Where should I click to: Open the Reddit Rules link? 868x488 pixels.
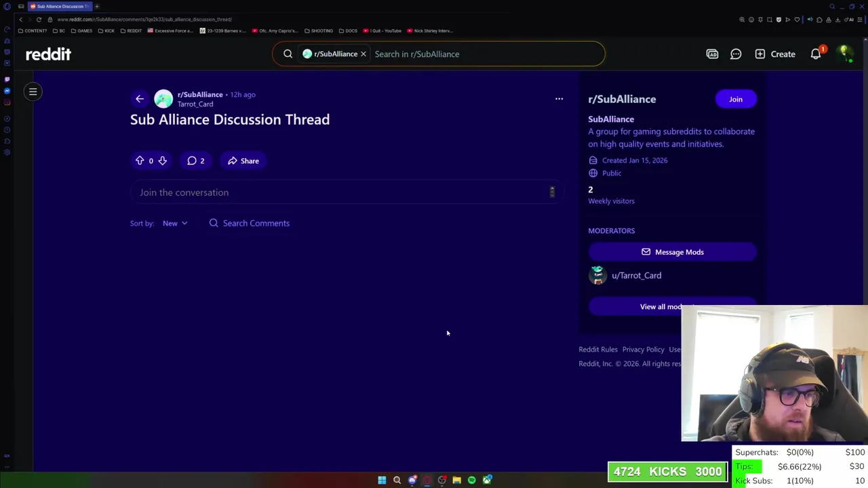point(598,350)
